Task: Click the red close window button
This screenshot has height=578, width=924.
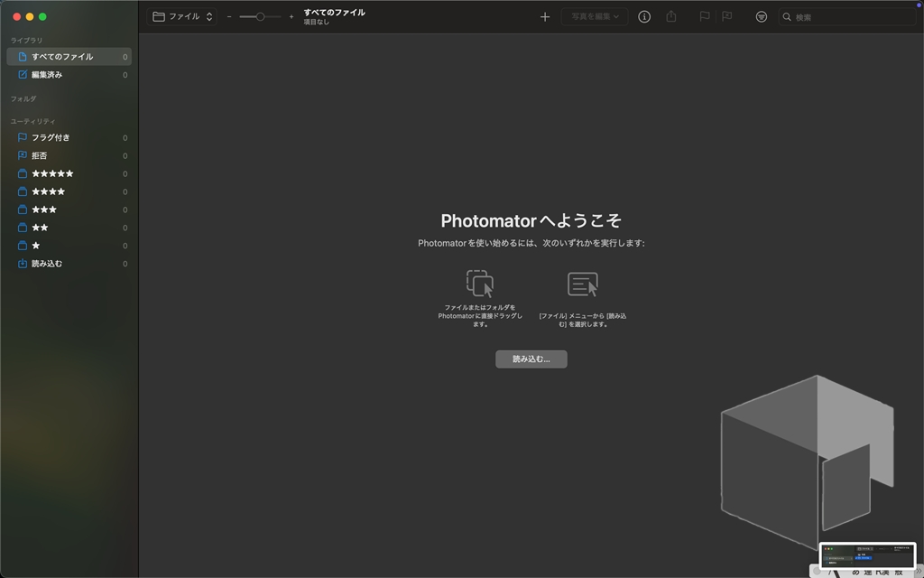Action: click(16, 16)
